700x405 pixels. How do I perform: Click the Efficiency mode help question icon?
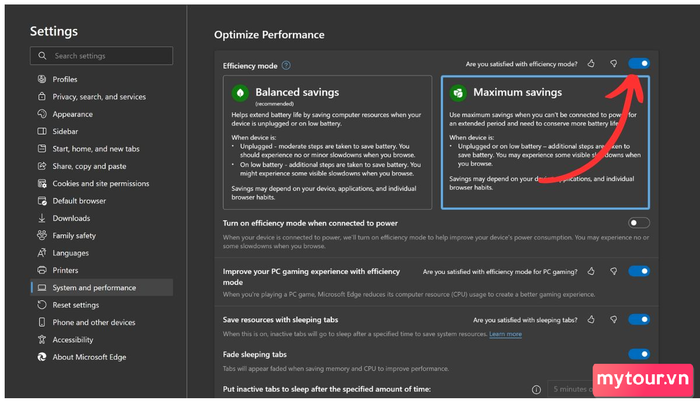coord(286,66)
